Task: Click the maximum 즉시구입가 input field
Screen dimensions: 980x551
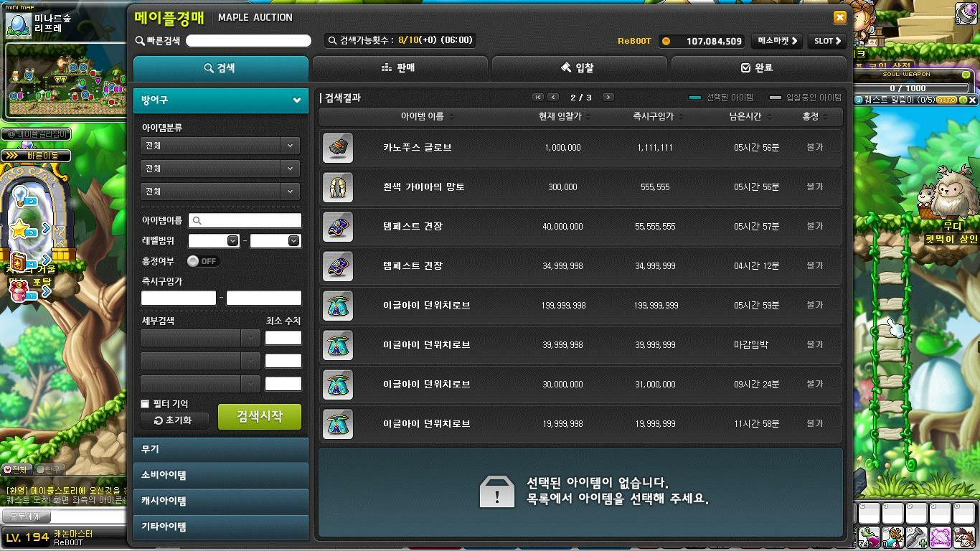Action: pos(263,298)
